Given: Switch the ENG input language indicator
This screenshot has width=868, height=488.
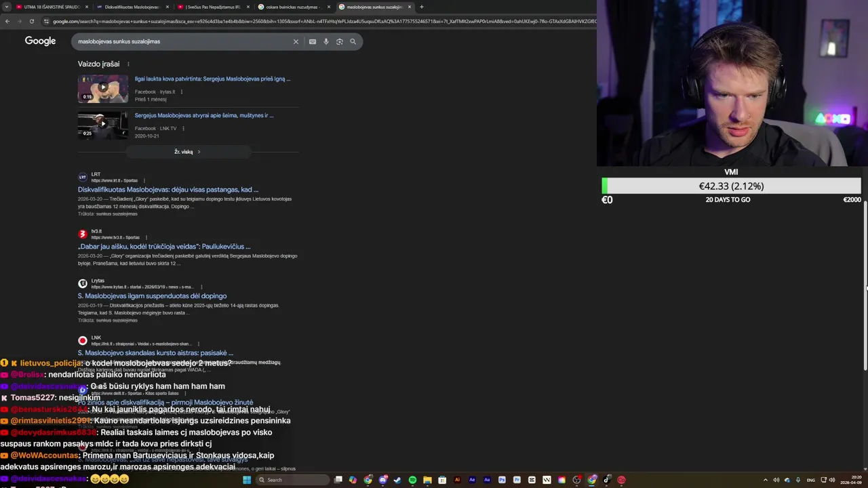Looking at the screenshot, I should [810, 480].
